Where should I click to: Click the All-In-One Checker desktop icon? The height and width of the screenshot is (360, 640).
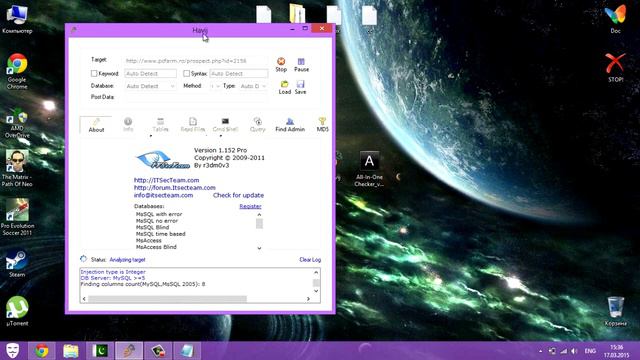(x=369, y=169)
